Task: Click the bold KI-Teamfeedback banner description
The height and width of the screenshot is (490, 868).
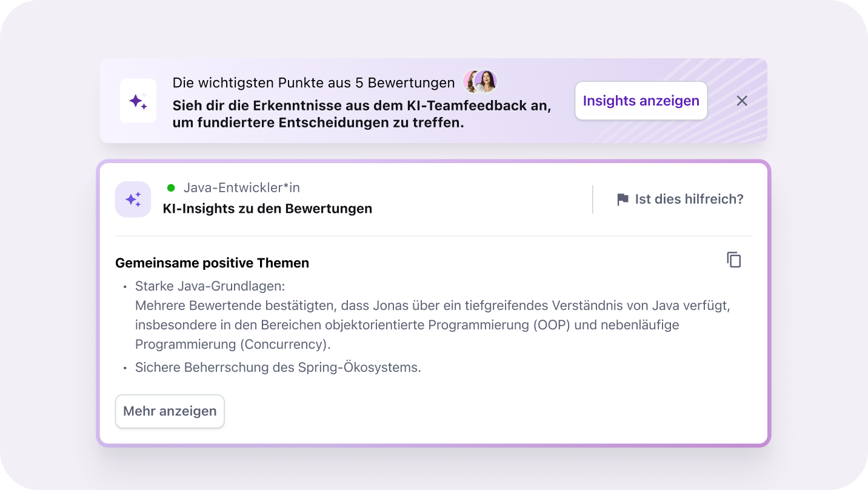Action: tap(361, 114)
